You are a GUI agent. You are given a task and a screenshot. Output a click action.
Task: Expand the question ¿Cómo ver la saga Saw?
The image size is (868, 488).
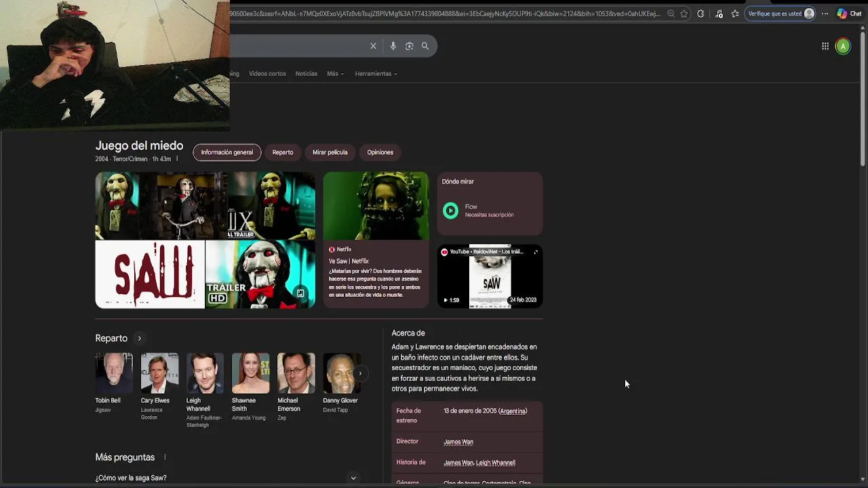[229, 478]
